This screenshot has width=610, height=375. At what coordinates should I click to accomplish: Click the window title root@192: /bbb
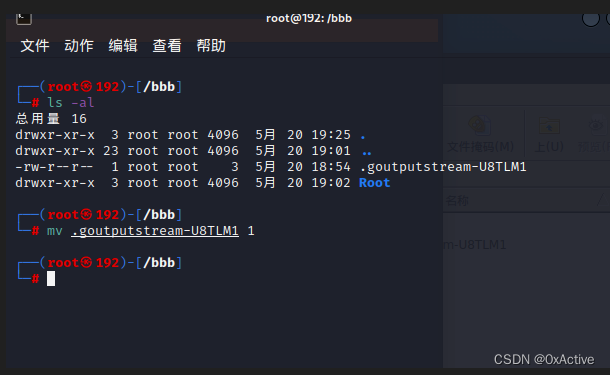[x=309, y=18]
